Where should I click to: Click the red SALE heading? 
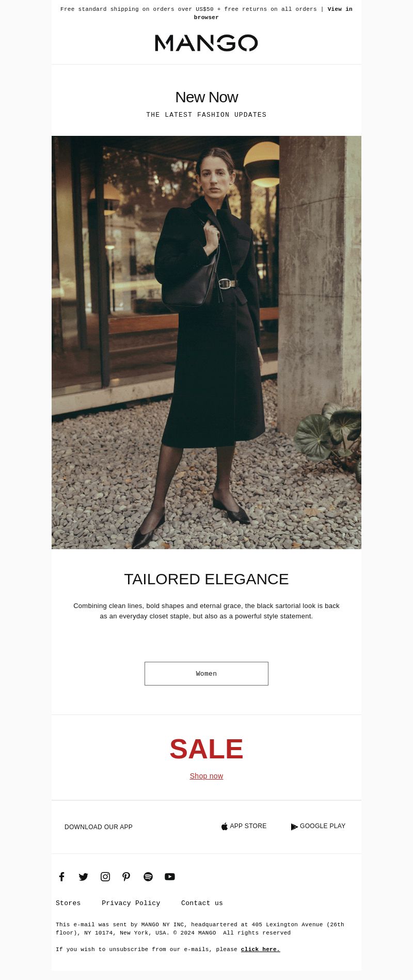pyautogui.click(x=206, y=749)
